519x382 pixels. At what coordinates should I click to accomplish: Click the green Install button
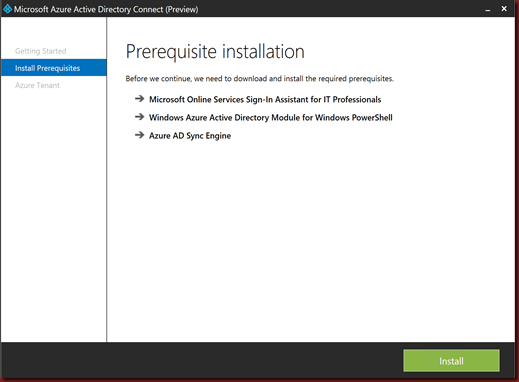[451, 361]
